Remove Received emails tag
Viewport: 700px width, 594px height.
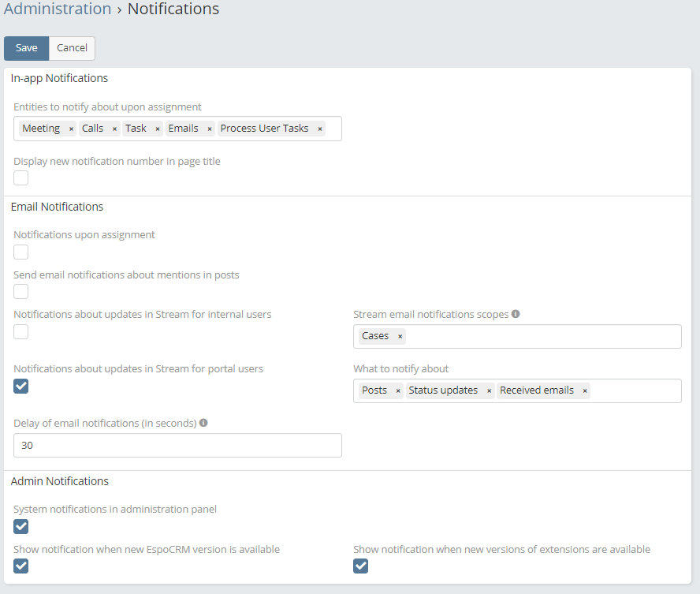pos(584,390)
